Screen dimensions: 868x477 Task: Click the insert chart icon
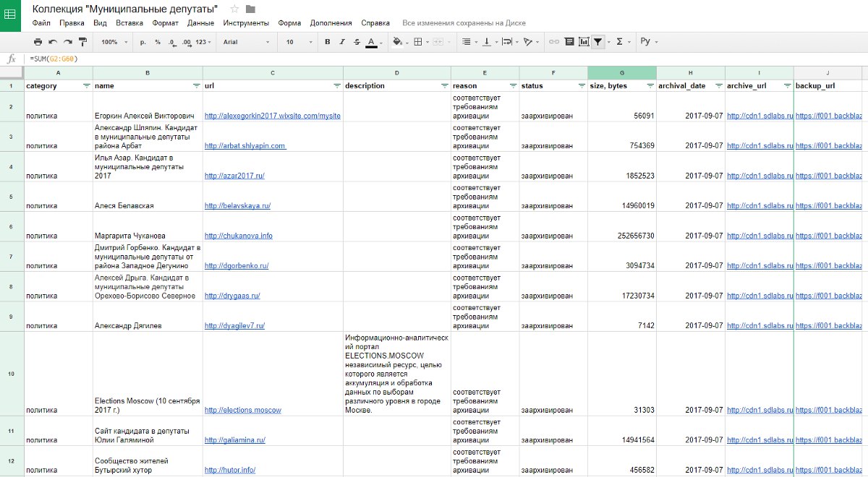584,42
